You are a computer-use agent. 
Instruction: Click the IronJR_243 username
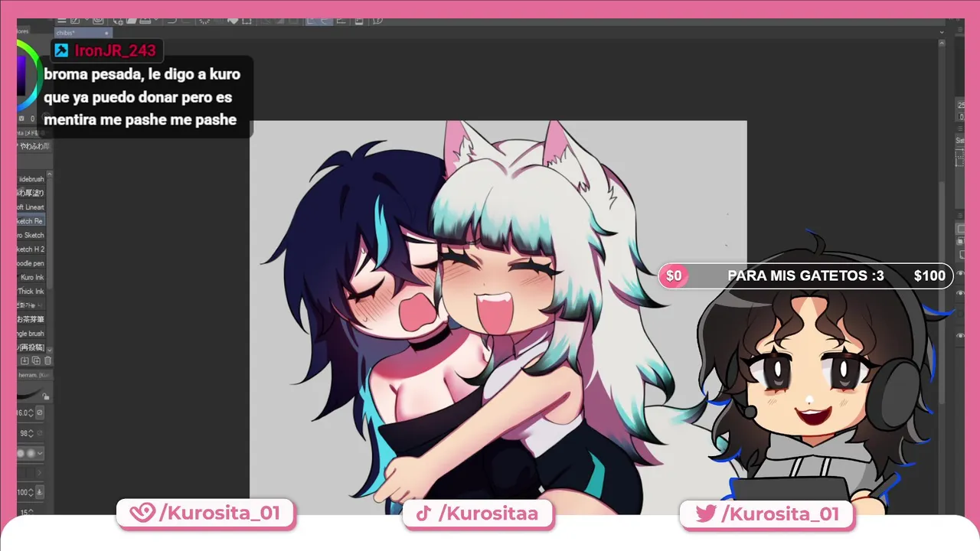pos(115,51)
